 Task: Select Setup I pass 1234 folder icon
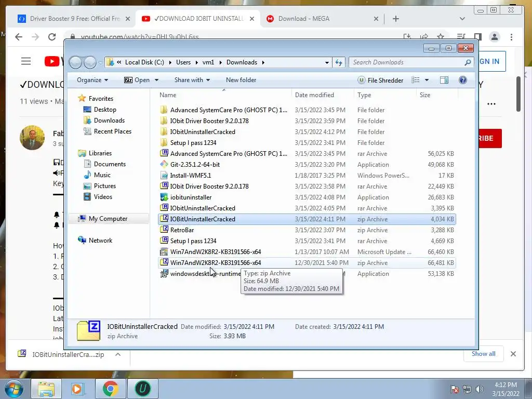pyautogui.click(x=164, y=142)
